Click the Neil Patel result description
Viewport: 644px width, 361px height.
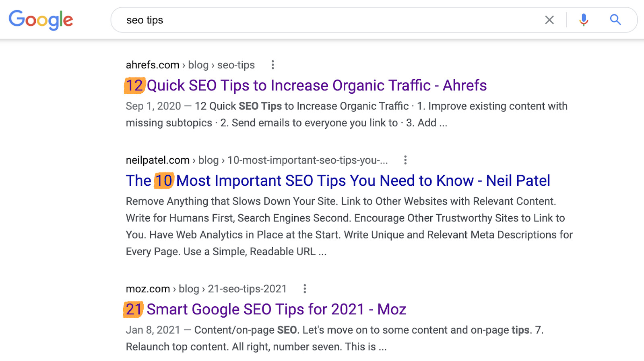pyautogui.click(x=349, y=226)
